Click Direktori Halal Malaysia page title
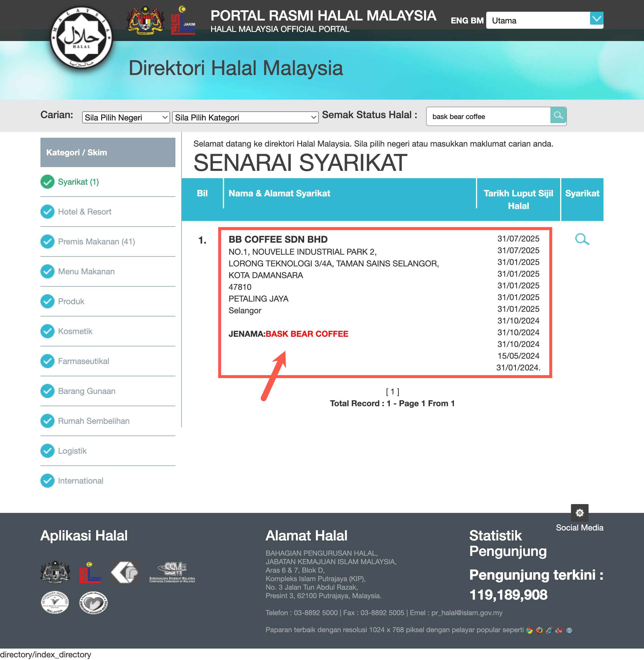Viewport: 644px width, 660px height. (x=236, y=68)
